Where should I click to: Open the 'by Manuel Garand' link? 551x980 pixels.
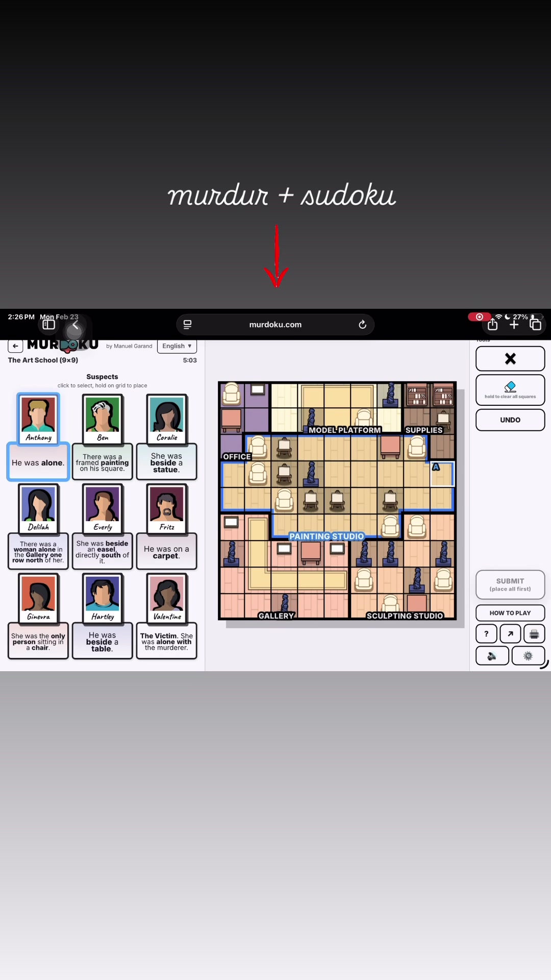(129, 346)
